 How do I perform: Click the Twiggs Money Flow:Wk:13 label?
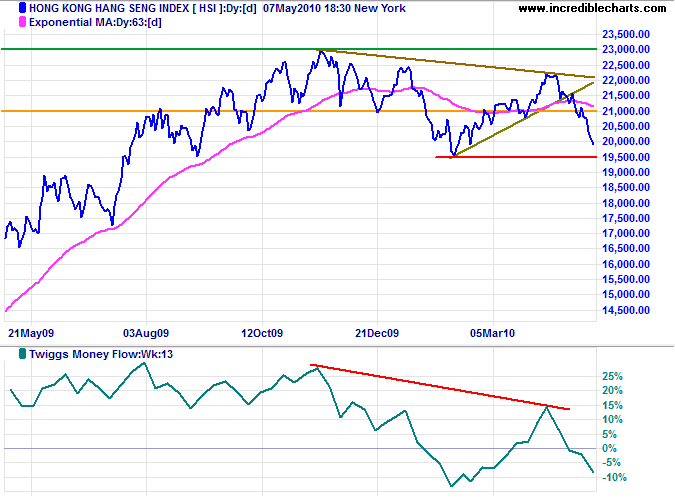coord(101,354)
